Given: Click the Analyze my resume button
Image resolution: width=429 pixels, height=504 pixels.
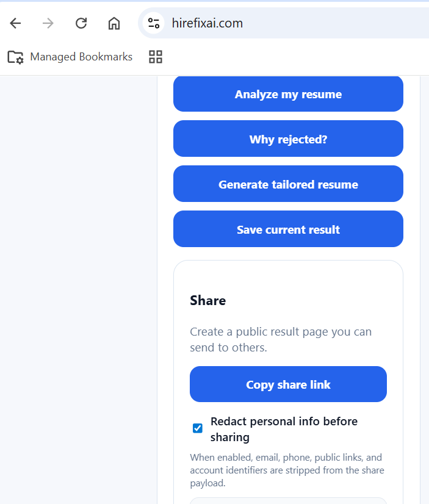Looking at the screenshot, I should click(x=288, y=94).
